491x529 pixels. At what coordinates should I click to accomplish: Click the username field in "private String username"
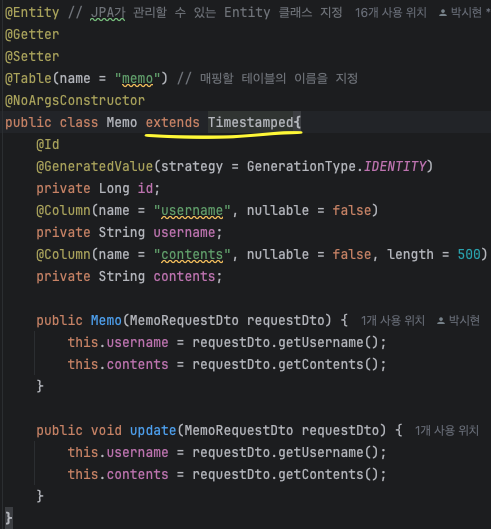pyautogui.click(x=184, y=232)
